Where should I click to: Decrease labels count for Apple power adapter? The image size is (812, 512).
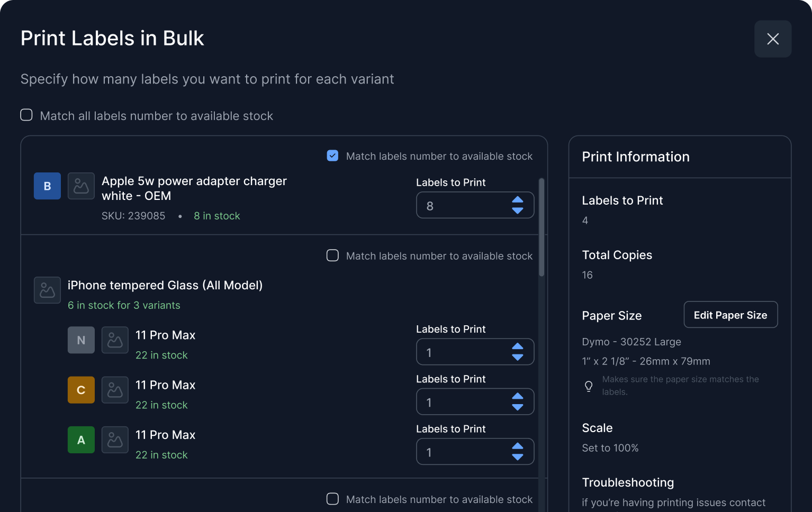click(518, 211)
